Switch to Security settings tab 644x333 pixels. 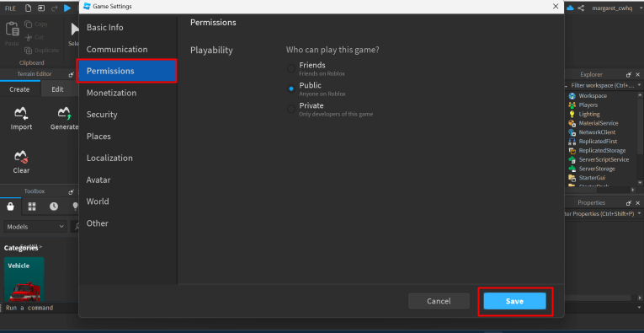tap(127, 115)
